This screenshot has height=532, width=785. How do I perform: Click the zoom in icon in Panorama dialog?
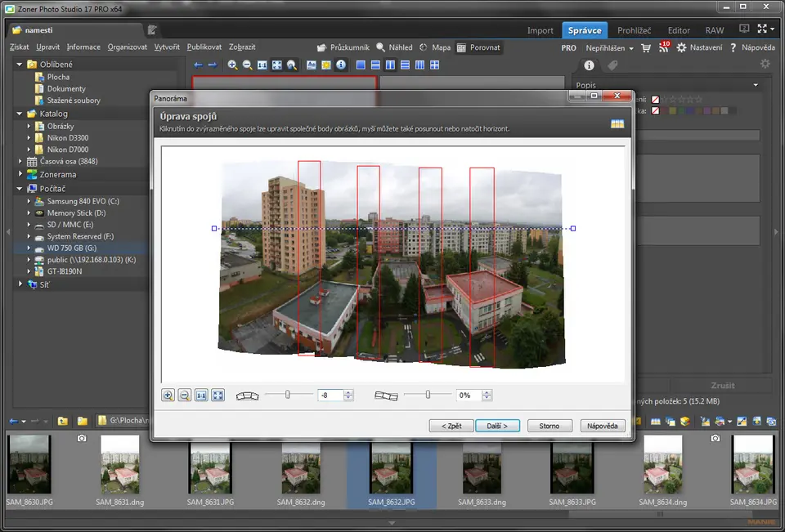(168, 396)
